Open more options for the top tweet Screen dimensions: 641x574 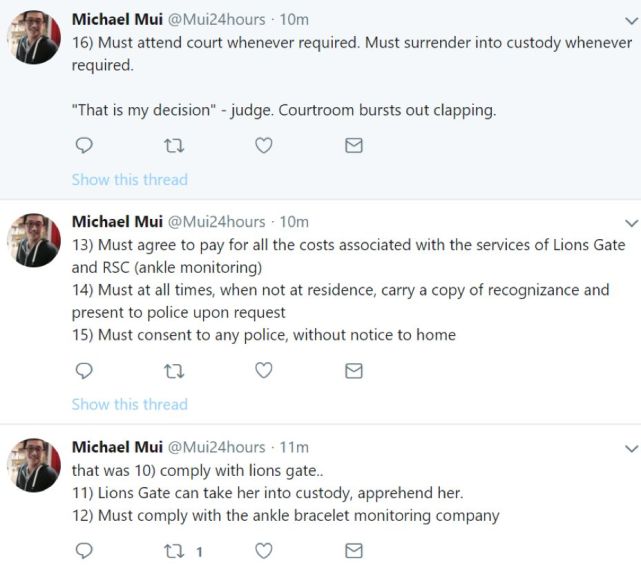pos(630,20)
